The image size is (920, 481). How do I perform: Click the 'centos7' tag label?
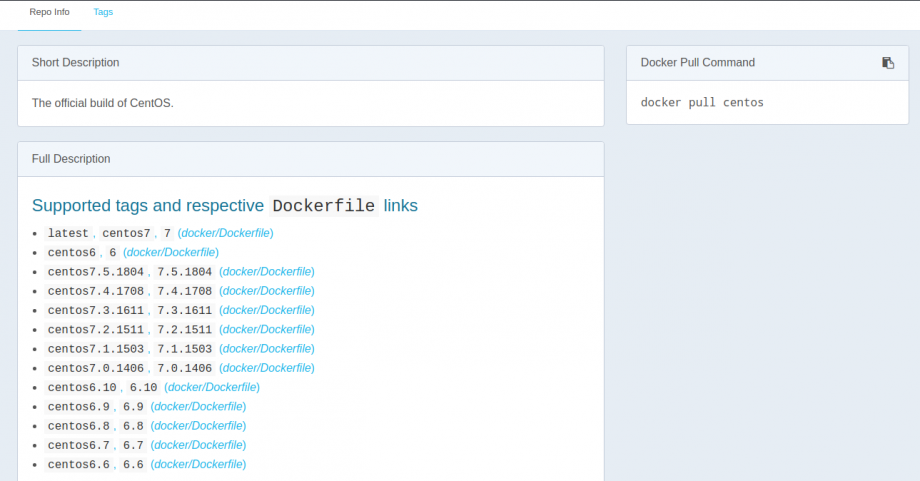pyautogui.click(x=126, y=233)
